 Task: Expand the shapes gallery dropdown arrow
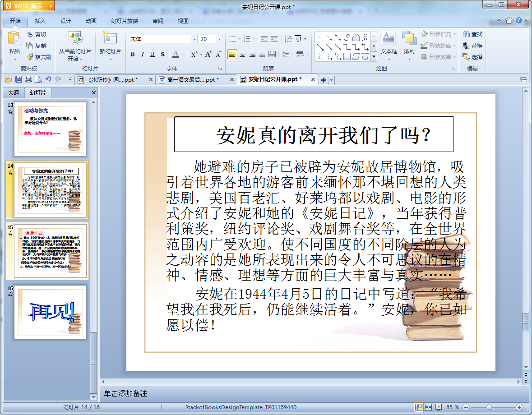(374, 57)
